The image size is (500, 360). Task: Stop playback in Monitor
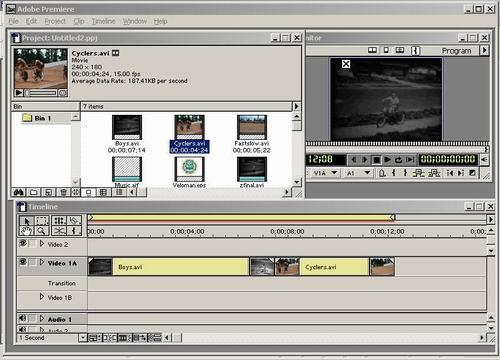pos(376,160)
